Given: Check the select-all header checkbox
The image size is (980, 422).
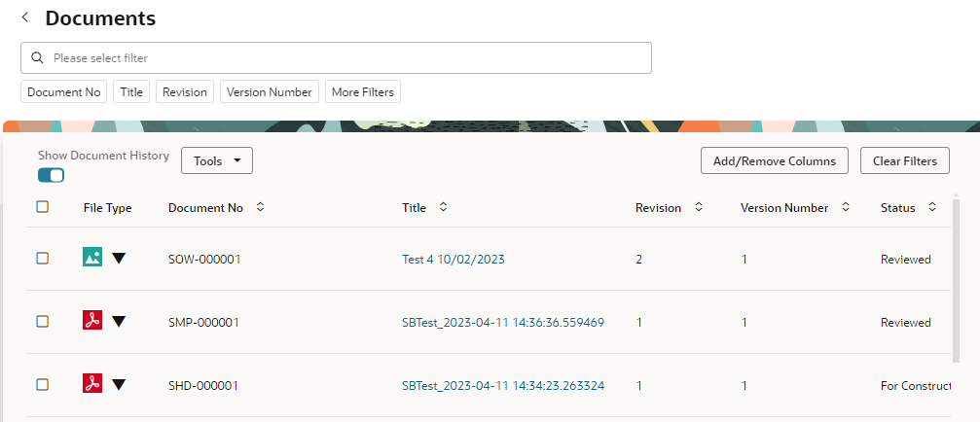Looking at the screenshot, I should pyautogui.click(x=43, y=207).
